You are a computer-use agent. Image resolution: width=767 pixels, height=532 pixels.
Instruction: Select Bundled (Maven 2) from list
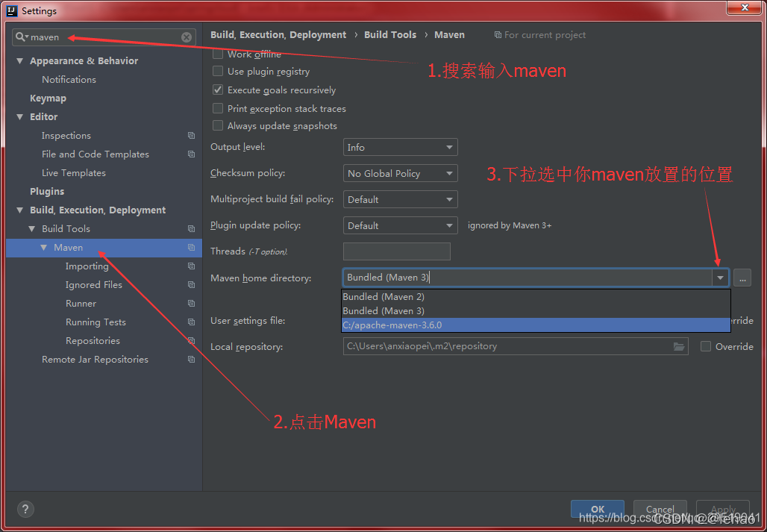click(x=536, y=296)
